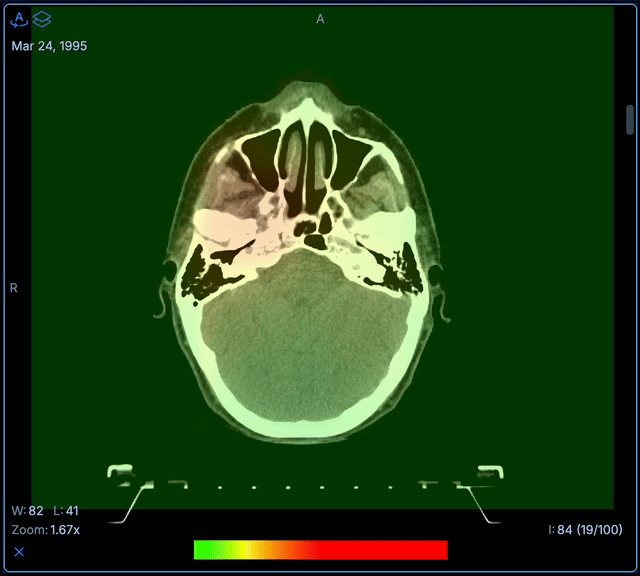The height and width of the screenshot is (576, 640).
Task: Click the Mar 24, 1995 study date
Action: click(49, 46)
